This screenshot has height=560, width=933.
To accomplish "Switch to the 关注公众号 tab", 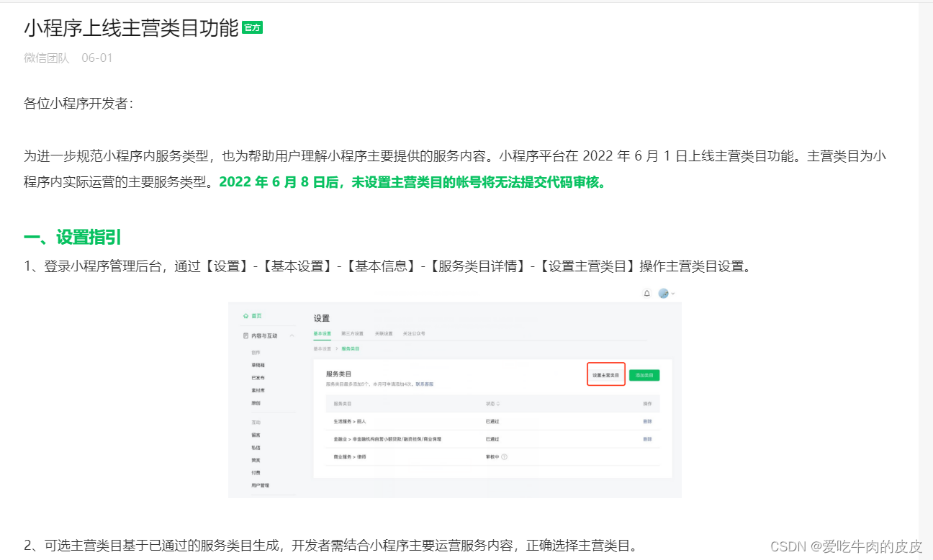I will pos(414,334).
